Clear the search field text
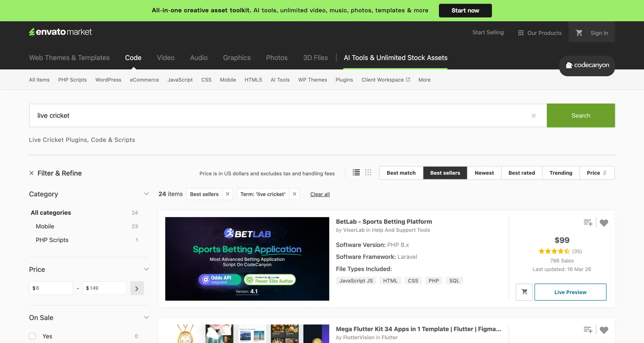The height and width of the screenshot is (343, 644). pos(534,116)
